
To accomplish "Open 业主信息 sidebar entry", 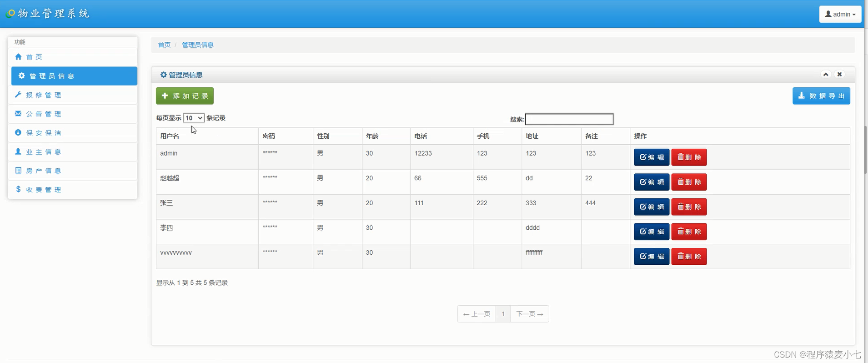I will (73, 152).
